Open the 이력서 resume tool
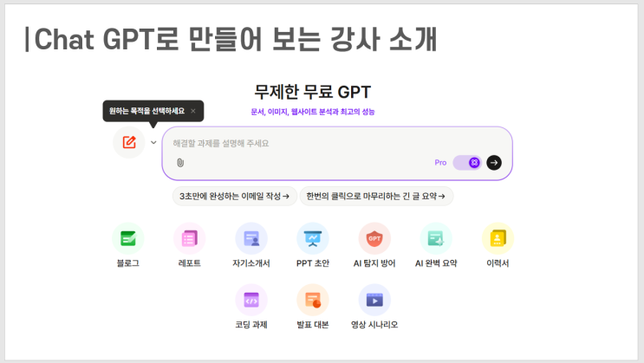The image size is (644, 363). click(498, 238)
